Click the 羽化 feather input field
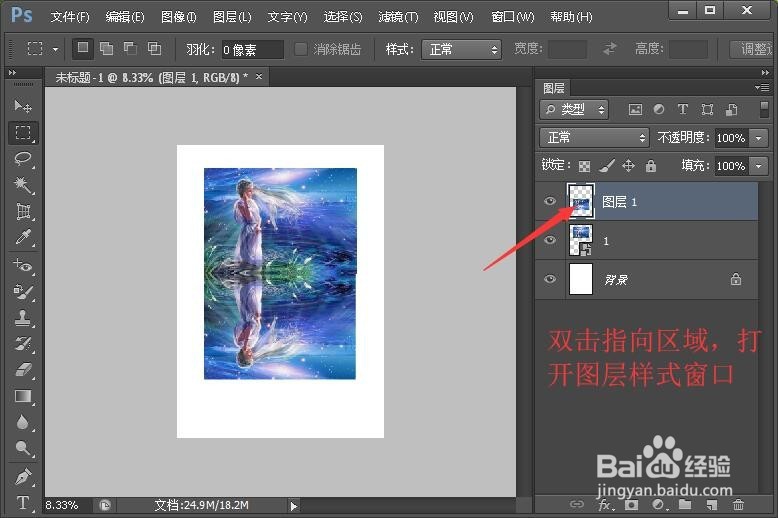Image resolution: width=778 pixels, height=518 pixels. pyautogui.click(x=253, y=50)
